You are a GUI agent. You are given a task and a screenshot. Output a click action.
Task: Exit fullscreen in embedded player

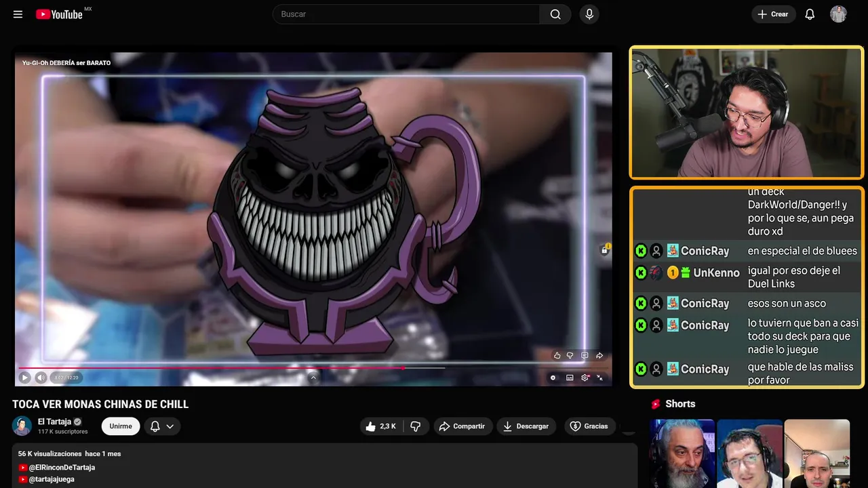(600, 378)
